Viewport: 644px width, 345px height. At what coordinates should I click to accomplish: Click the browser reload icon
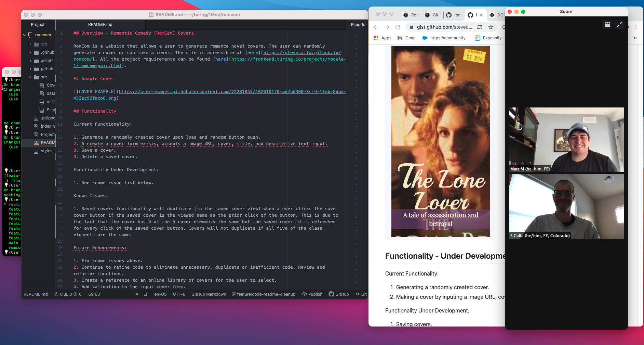point(399,27)
